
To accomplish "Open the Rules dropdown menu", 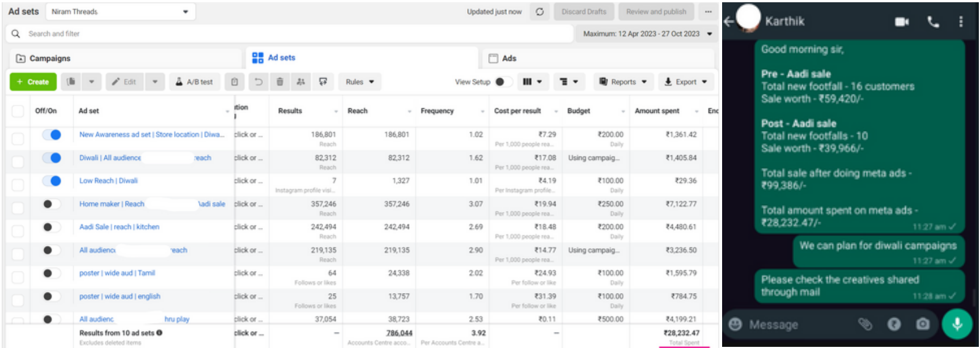I will [x=360, y=82].
